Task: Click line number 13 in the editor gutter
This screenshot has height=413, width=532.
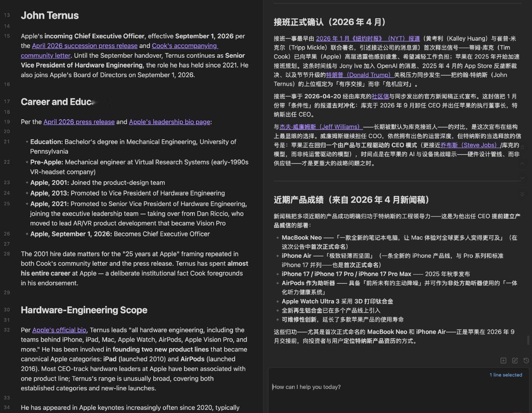Action: pyautogui.click(x=7, y=15)
